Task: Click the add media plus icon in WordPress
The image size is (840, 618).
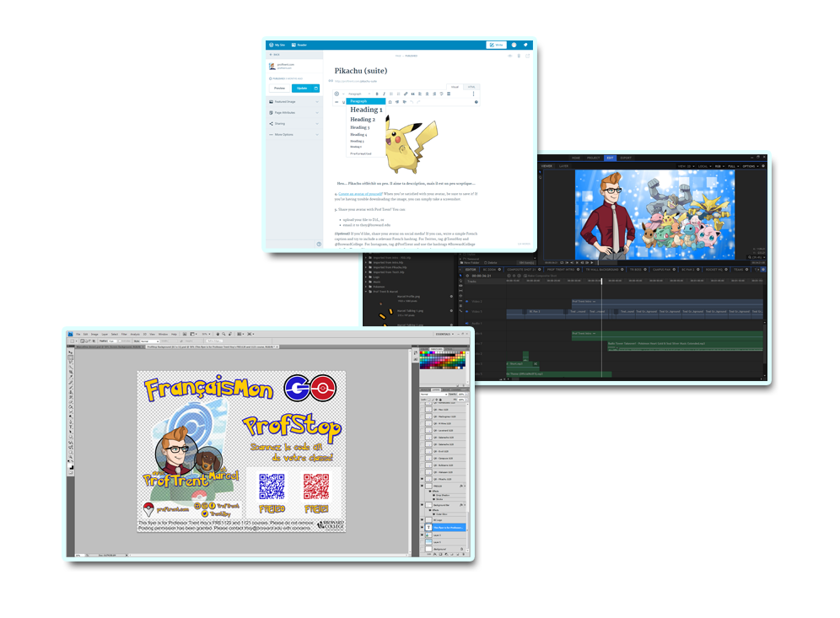Action: (x=337, y=94)
